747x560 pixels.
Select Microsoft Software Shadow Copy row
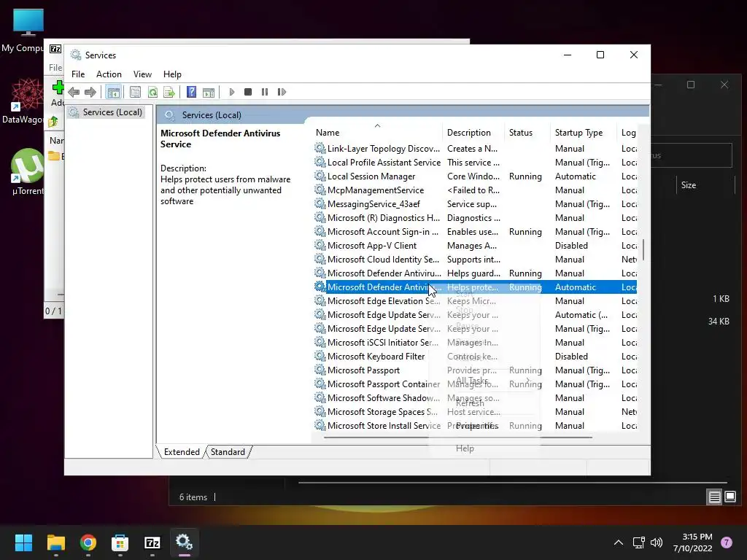tap(476, 397)
